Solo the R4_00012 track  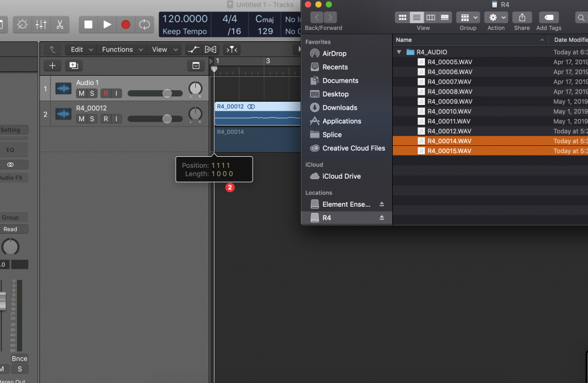coord(92,119)
